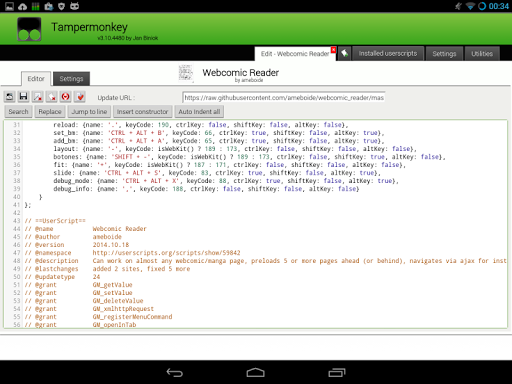512x384 pixels.
Task: Click into the Update URL field
Action: (284, 98)
